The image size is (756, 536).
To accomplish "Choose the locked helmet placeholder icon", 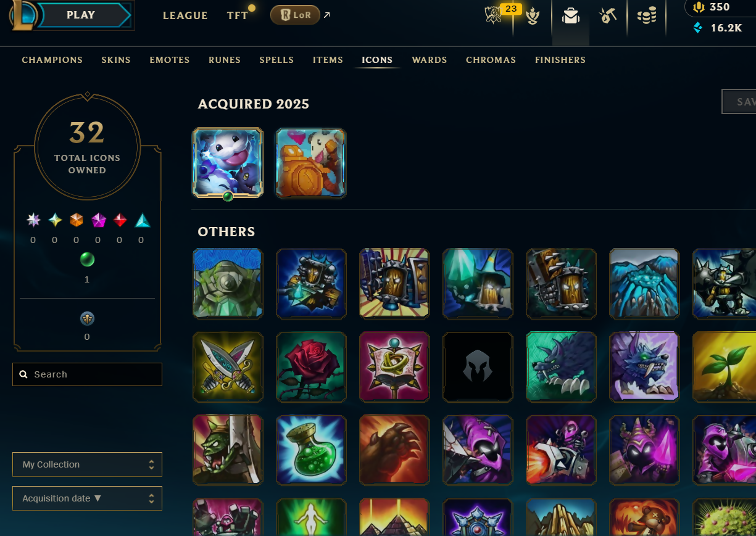I will point(478,367).
